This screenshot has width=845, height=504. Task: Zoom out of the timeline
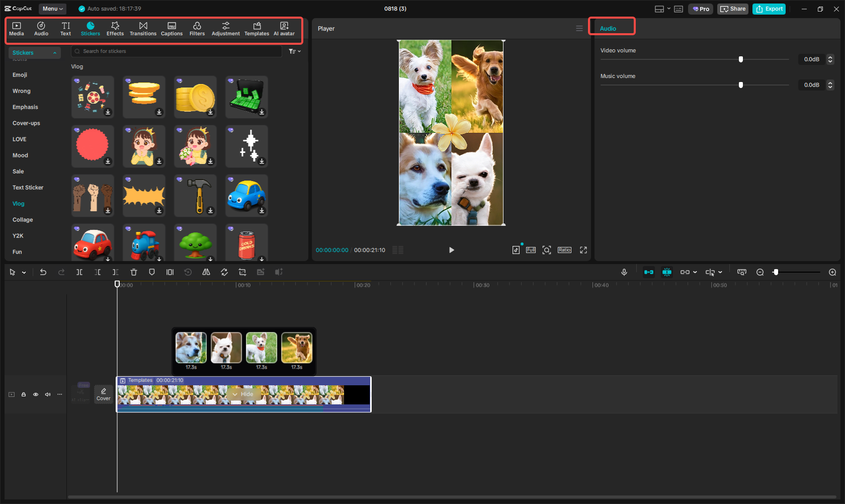[760, 272]
